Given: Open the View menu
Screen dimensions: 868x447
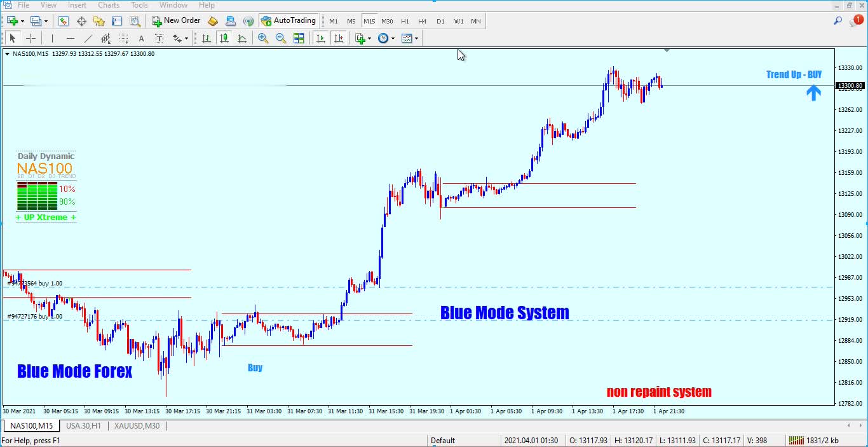Looking at the screenshot, I should click(x=48, y=5).
